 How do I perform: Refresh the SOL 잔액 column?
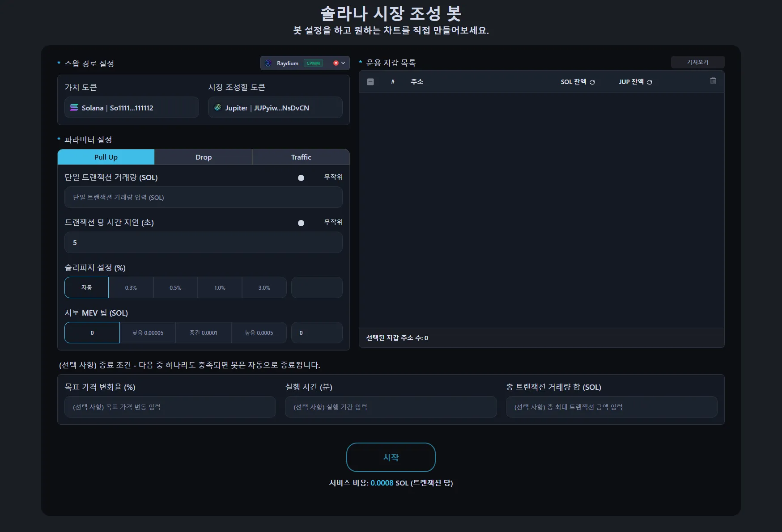pyautogui.click(x=592, y=82)
